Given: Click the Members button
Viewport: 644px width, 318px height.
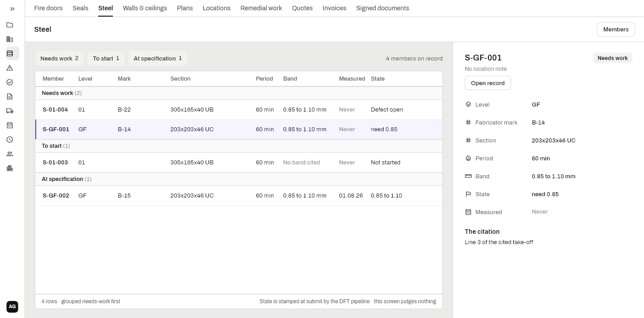Looking at the screenshot, I should coord(616,30).
